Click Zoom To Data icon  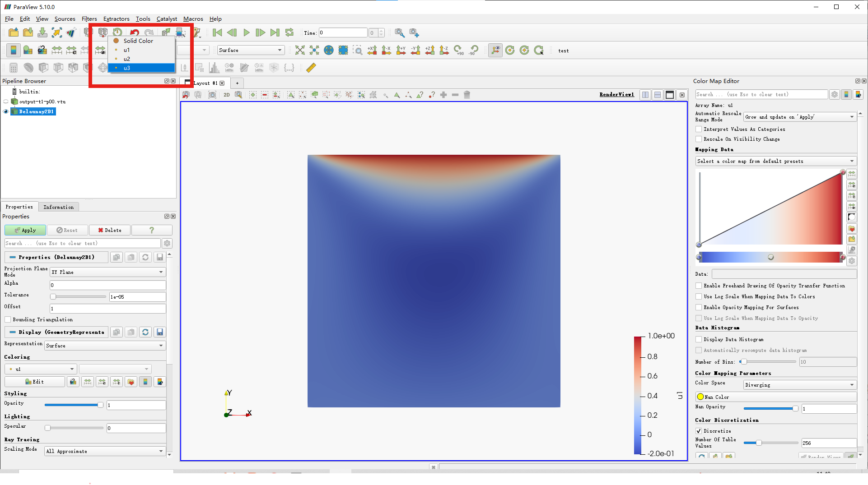click(x=314, y=50)
